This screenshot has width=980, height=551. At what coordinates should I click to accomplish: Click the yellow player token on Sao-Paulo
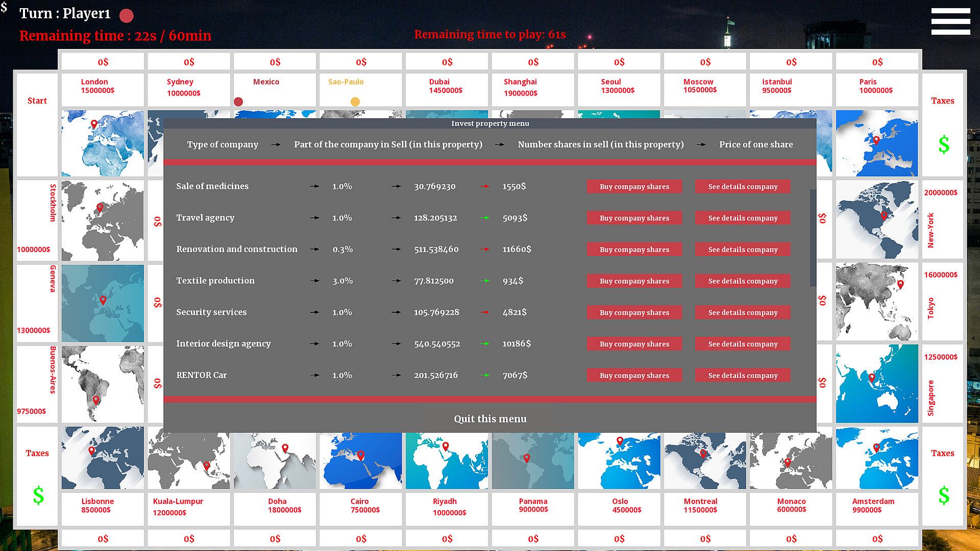click(x=355, y=102)
